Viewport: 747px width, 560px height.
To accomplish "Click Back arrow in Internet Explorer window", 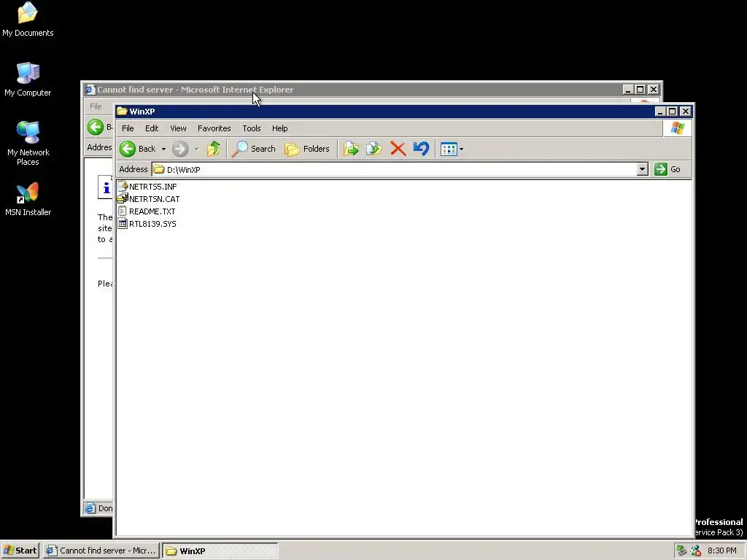I will (96, 127).
